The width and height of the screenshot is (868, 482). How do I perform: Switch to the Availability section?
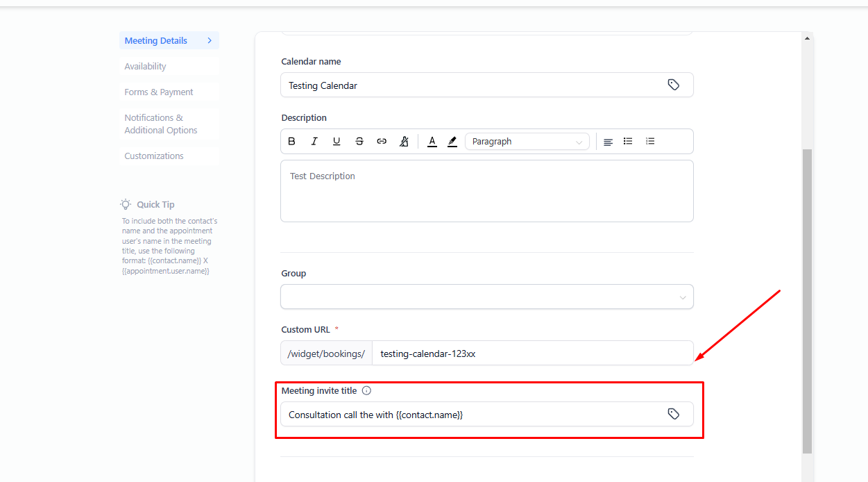coord(146,67)
